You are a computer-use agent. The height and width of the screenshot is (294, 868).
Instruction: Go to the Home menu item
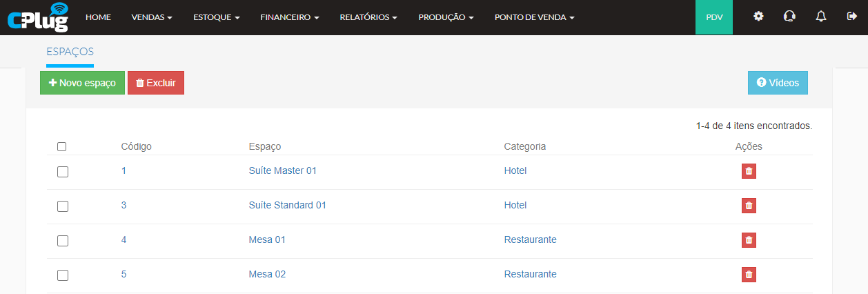[x=98, y=17]
